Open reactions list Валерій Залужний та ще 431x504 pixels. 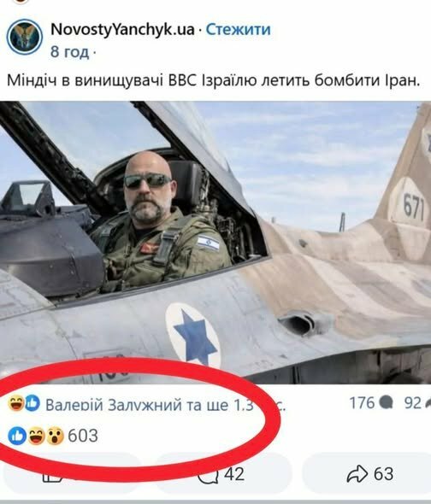pyautogui.click(x=165, y=405)
